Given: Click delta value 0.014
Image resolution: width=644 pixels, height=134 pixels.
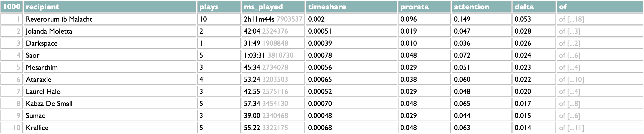Looking at the screenshot, I should tap(523, 128).
